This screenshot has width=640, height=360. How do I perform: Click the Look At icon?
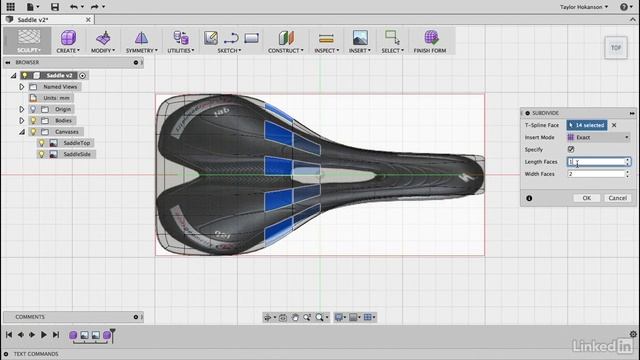282,317
